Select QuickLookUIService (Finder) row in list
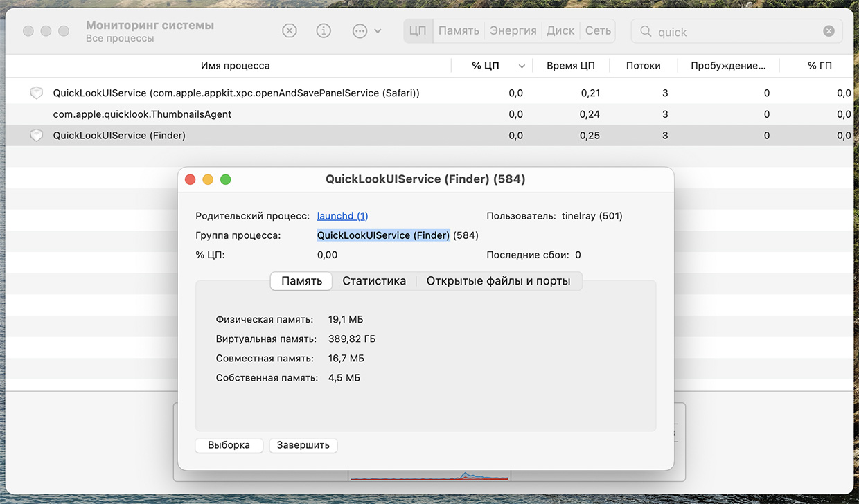 point(429,136)
